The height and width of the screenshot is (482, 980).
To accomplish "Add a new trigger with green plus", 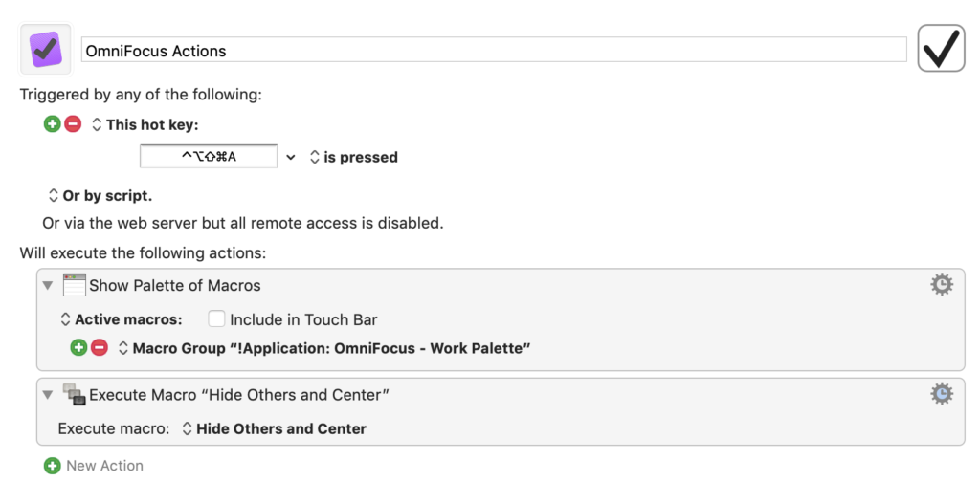I will pyautogui.click(x=52, y=124).
